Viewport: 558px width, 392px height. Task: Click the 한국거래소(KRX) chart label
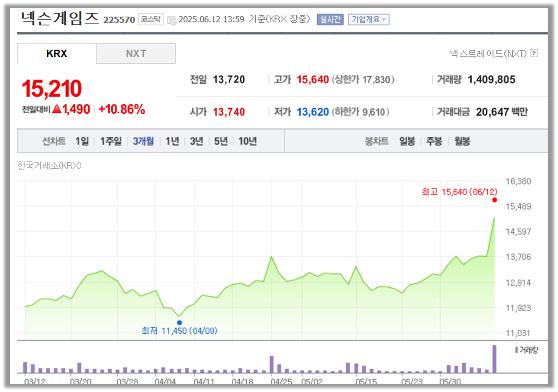50,166
